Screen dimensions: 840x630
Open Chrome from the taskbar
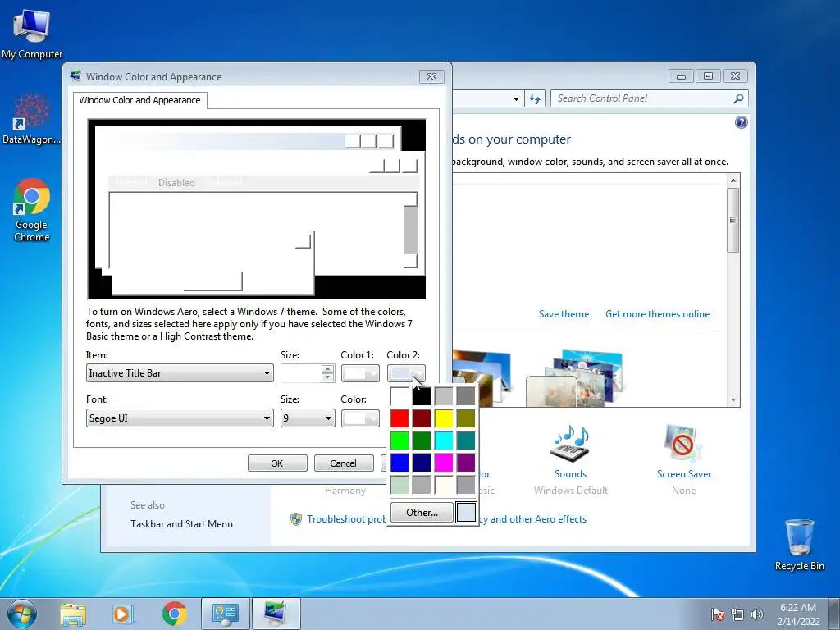tap(175, 614)
